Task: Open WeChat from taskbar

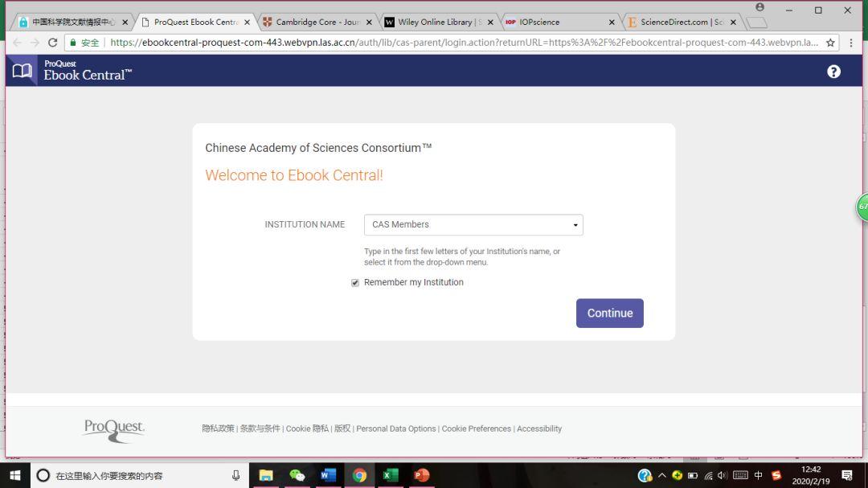Action: point(297,475)
